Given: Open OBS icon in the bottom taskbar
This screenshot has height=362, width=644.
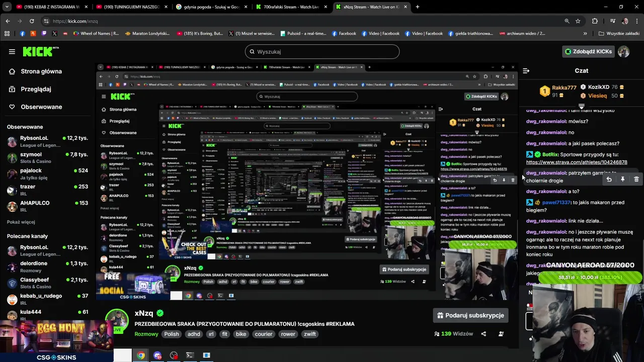Looking at the screenshot, I should coord(174,355).
